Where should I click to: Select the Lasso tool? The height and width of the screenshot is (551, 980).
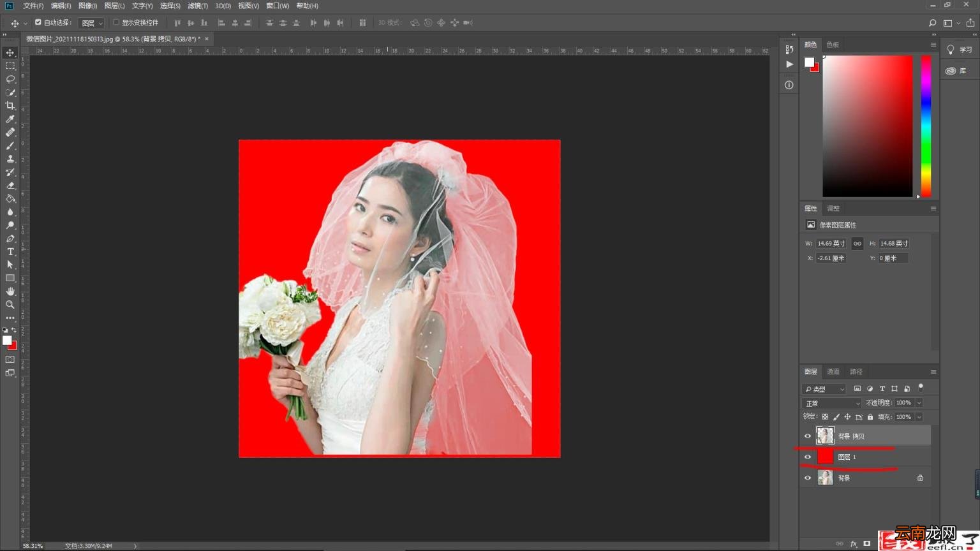[10, 79]
